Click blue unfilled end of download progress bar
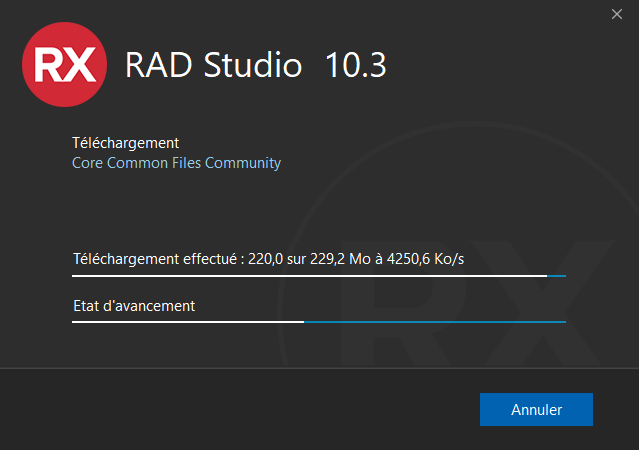 557,275
